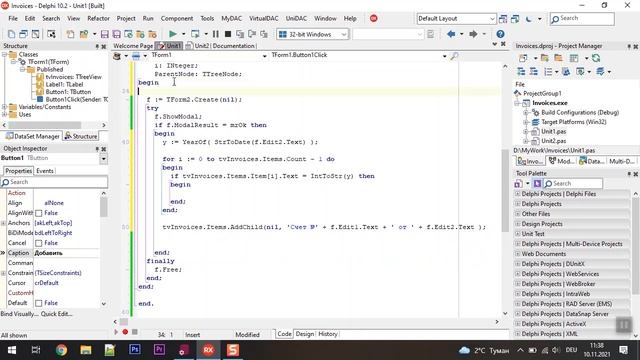Click the Save Desktop layout icon
This screenshot has width=640, height=360.
pyautogui.click(x=503, y=19)
